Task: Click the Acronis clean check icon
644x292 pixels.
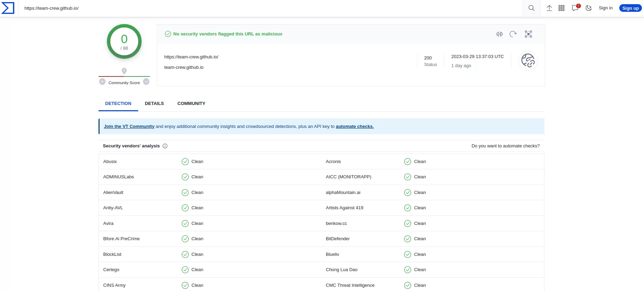Action: 408,162
